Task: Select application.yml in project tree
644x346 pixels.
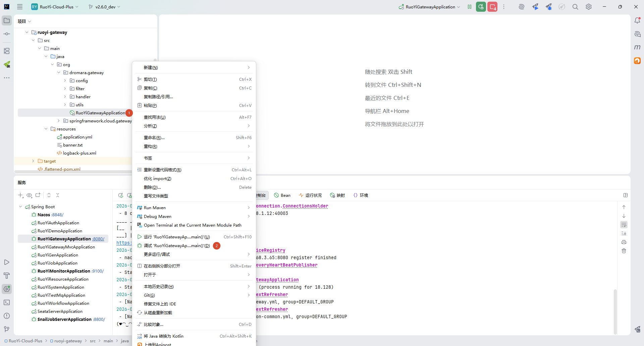Action: coord(77,137)
